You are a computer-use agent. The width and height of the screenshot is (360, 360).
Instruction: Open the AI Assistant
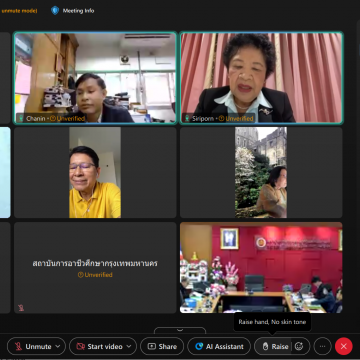pos(219,347)
